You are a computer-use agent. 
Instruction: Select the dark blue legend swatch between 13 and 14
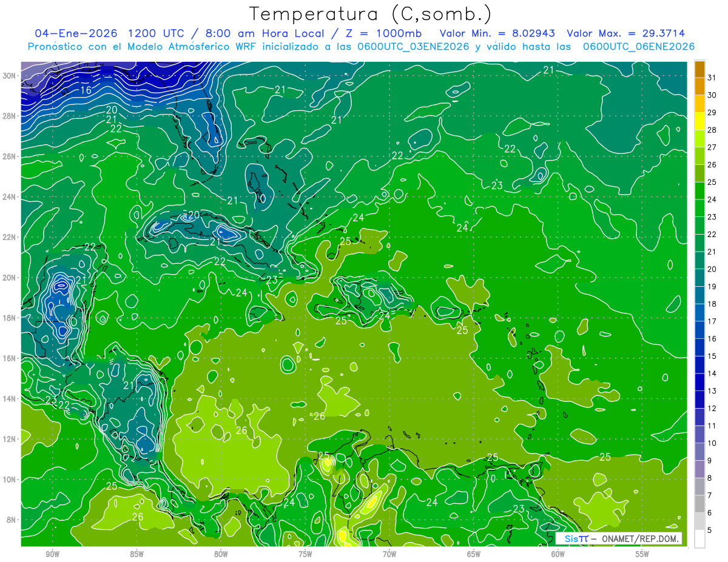pyautogui.click(x=699, y=383)
